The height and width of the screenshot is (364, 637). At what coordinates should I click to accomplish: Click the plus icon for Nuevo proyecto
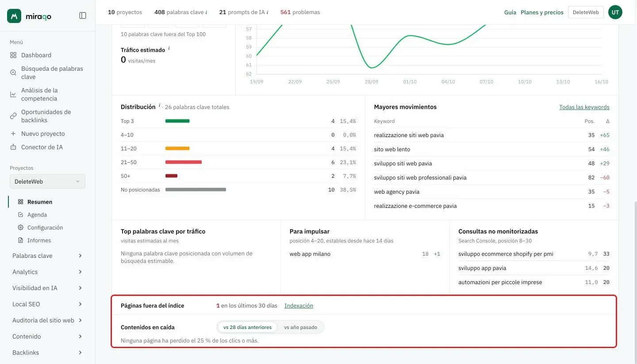(x=13, y=134)
